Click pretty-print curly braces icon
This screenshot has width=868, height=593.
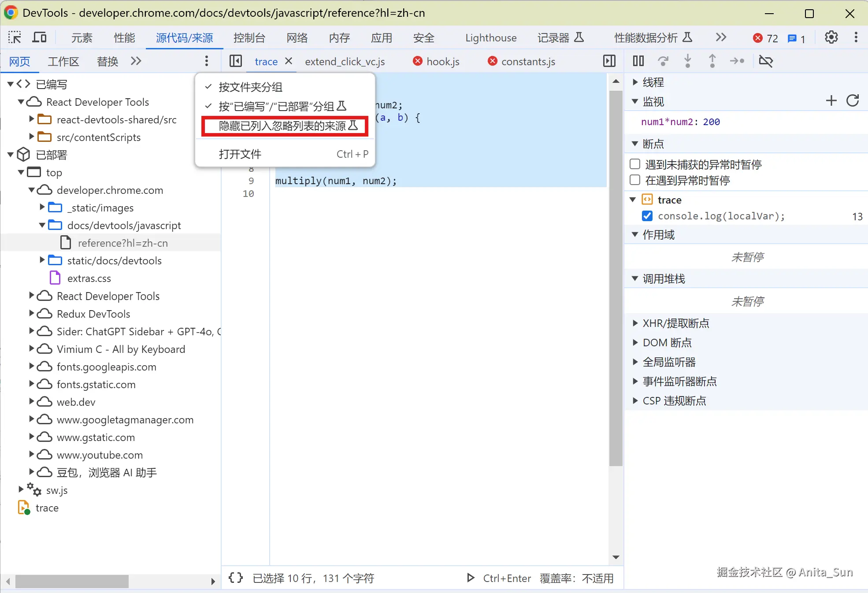[236, 578]
